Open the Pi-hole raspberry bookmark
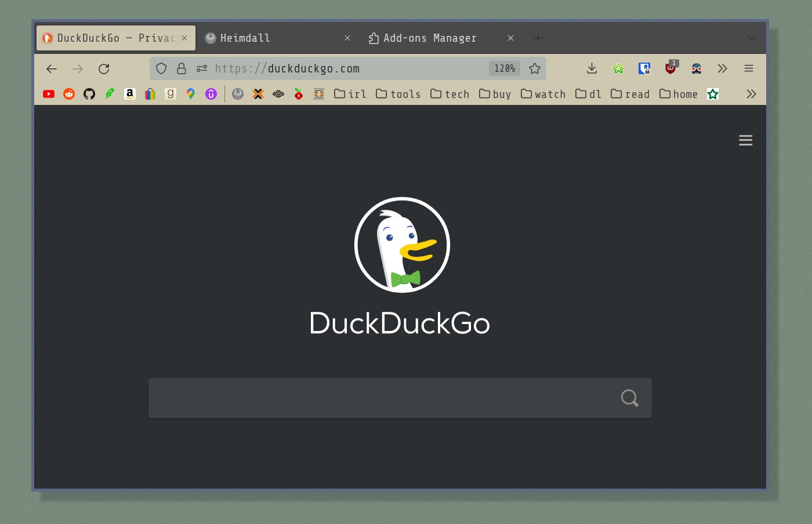Image resolution: width=812 pixels, height=524 pixels. (x=299, y=94)
